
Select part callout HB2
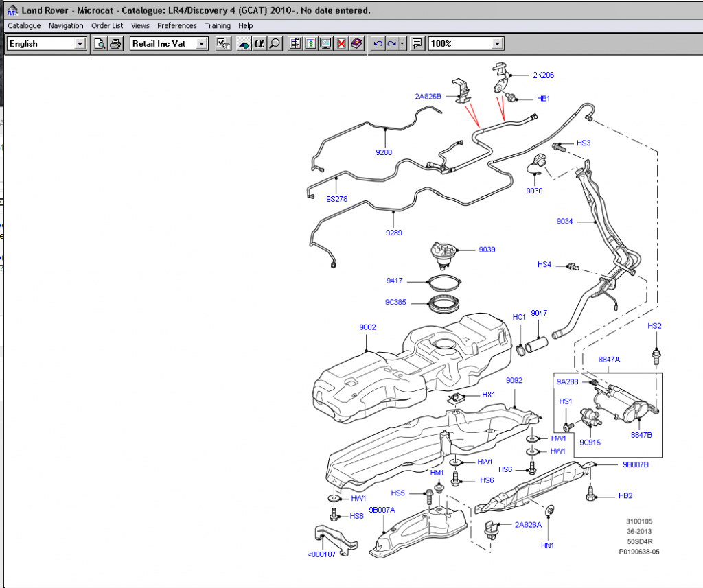pyautogui.click(x=625, y=495)
